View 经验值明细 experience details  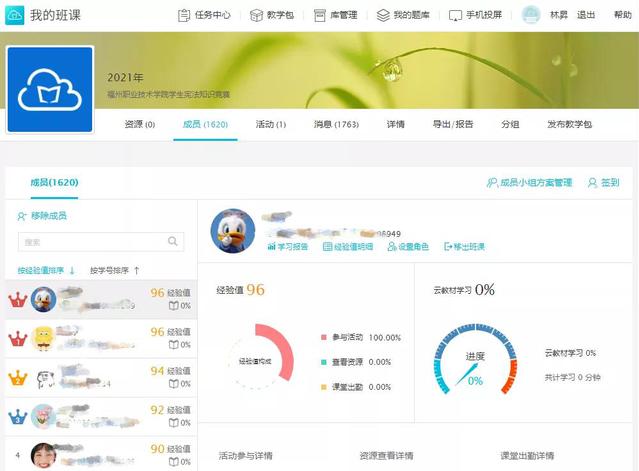348,246
